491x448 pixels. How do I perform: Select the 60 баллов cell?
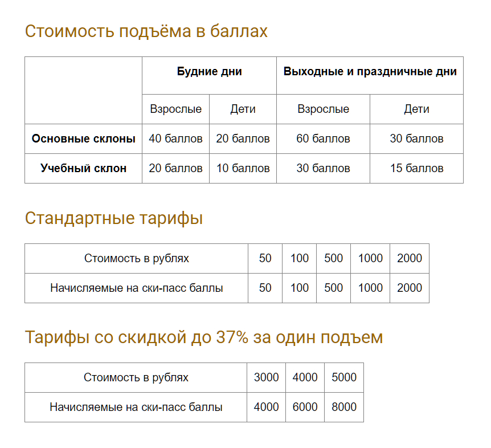click(323, 139)
